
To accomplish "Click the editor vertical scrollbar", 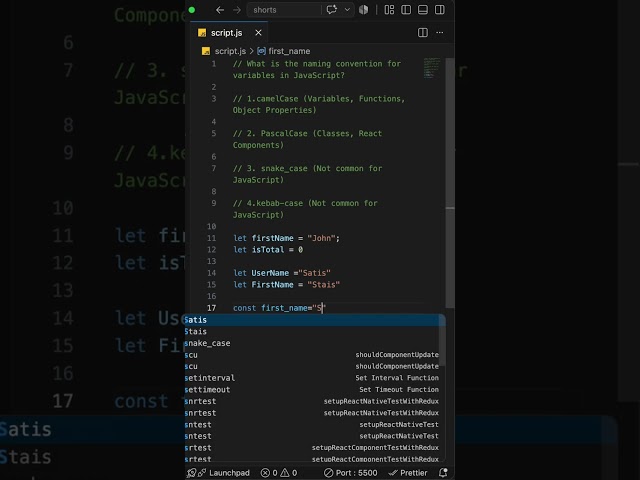I will click(450, 183).
